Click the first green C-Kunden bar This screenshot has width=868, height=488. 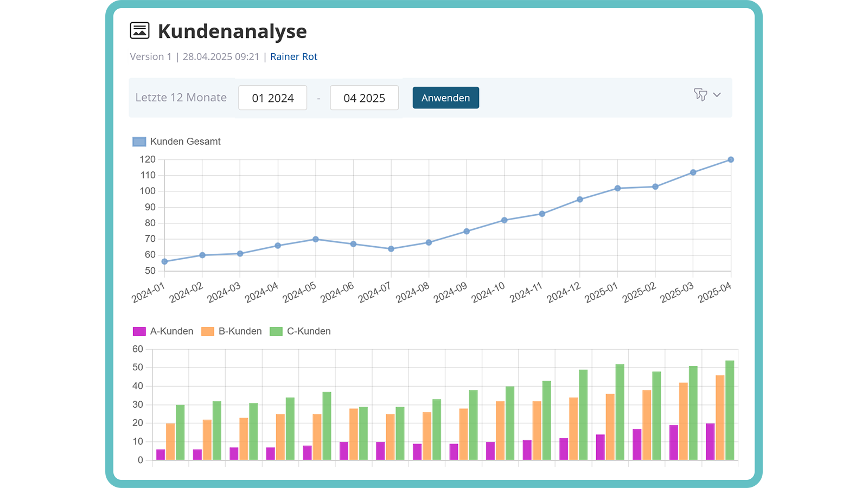click(x=180, y=433)
